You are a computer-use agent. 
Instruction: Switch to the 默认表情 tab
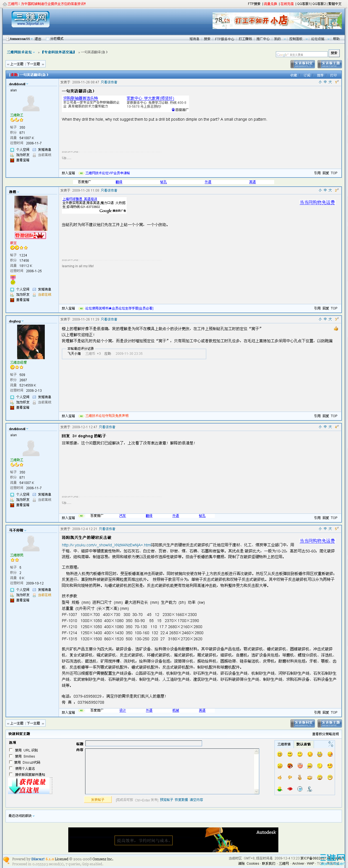click(303, 744)
